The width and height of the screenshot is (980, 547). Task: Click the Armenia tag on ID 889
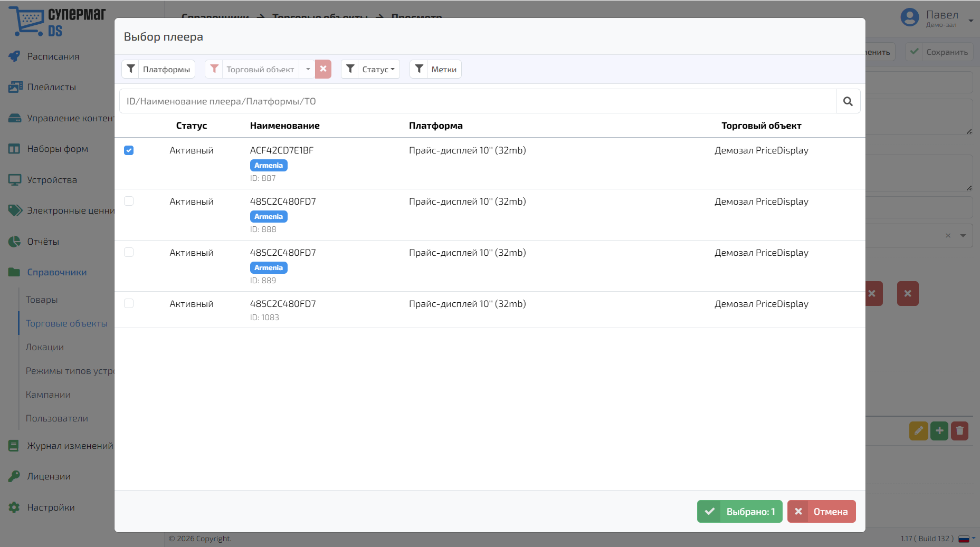pyautogui.click(x=269, y=268)
